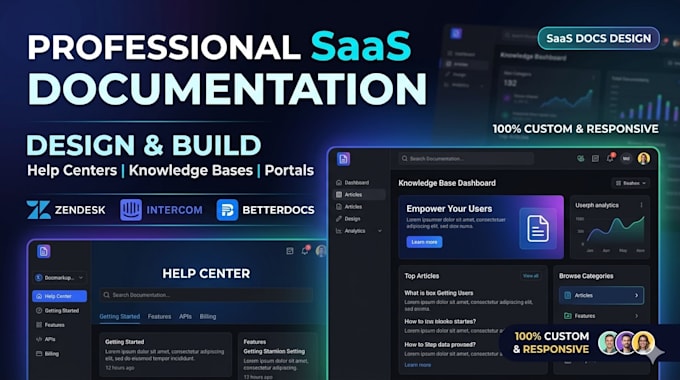Click the square calendar icon in Dashboard header

pos(595,158)
